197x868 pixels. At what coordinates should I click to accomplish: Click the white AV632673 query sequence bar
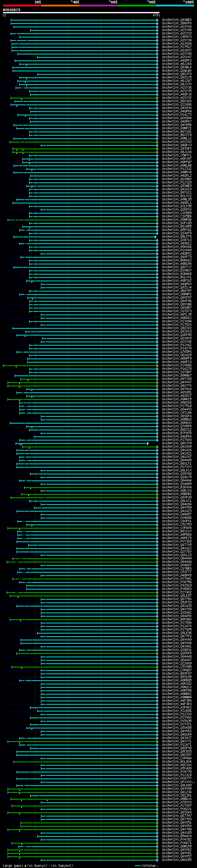[x=81, y=13]
